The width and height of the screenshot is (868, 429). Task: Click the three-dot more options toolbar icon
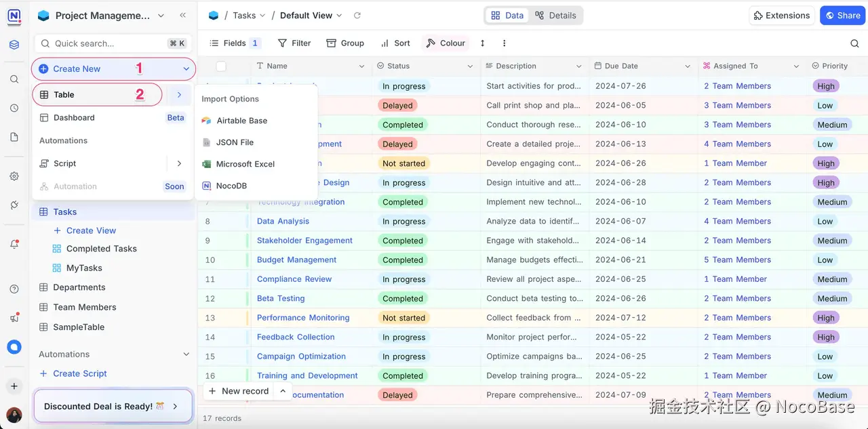click(504, 43)
